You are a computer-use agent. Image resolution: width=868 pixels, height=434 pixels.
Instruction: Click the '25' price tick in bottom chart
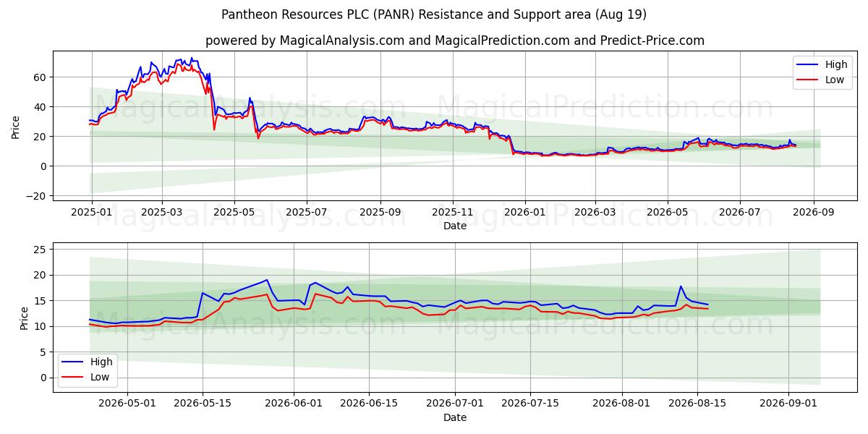(41, 250)
